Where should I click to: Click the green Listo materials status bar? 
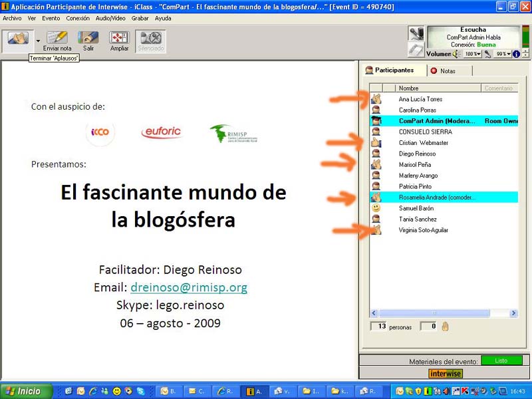click(502, 360)
